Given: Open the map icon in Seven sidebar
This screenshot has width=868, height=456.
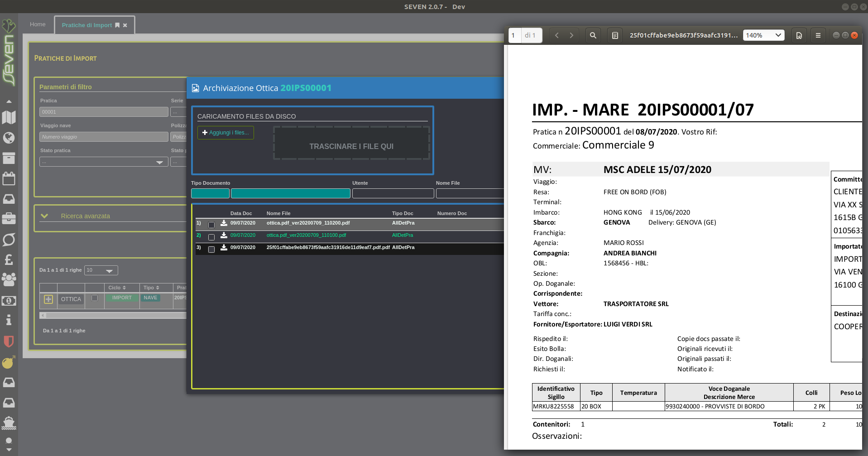Looking at the screenshot, I should (9, 117).
